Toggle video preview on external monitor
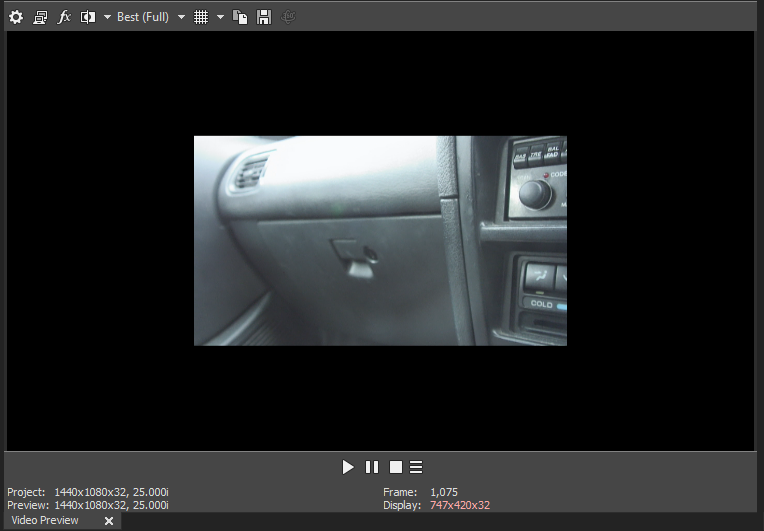764x531 pixels. pyautogui.click(x=40, y=18)
